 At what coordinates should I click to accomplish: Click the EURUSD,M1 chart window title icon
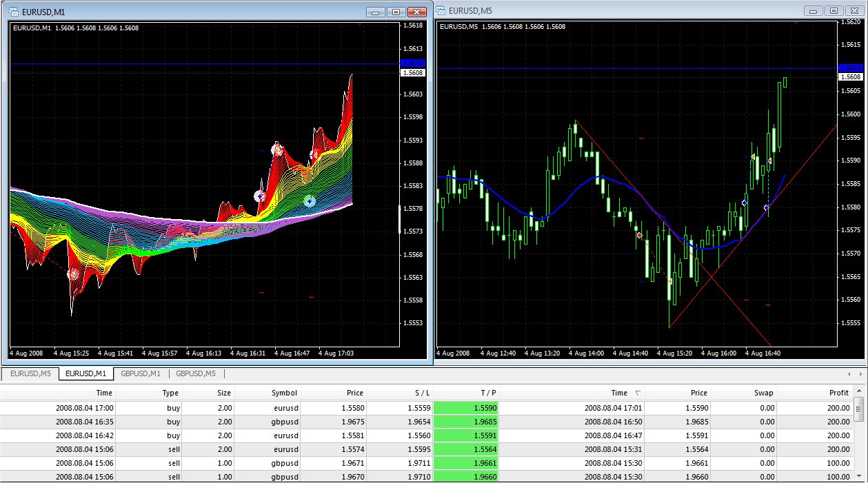tap(14, 12)
